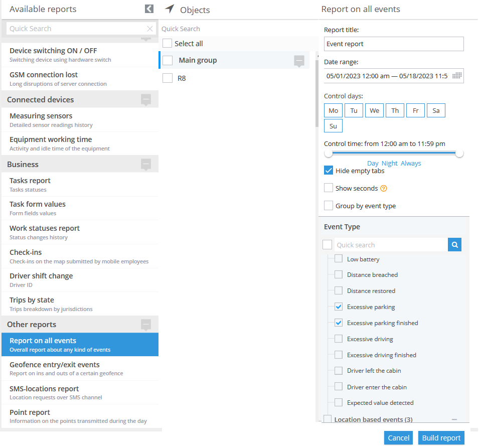Viewport: 479px width, 448px height.
Task: Focus the Report title input field
Action: click(x=394, y=44)
